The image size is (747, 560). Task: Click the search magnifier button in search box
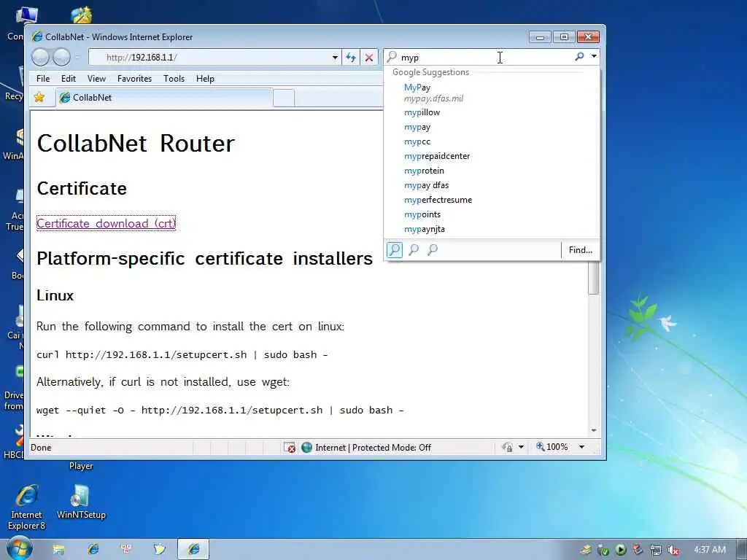pyautogui.click(x=579, y=57)
